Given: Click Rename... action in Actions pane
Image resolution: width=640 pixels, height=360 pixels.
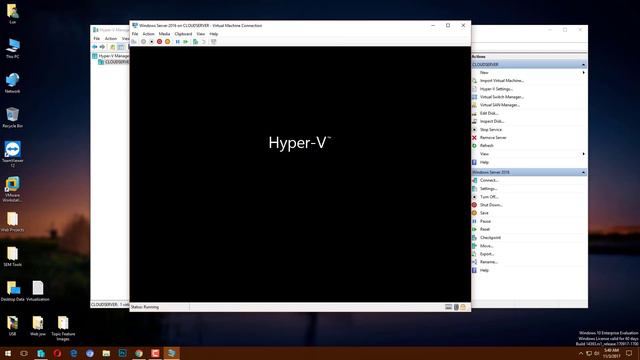Looking at the screenshot, I should click(x=489, y=262).
